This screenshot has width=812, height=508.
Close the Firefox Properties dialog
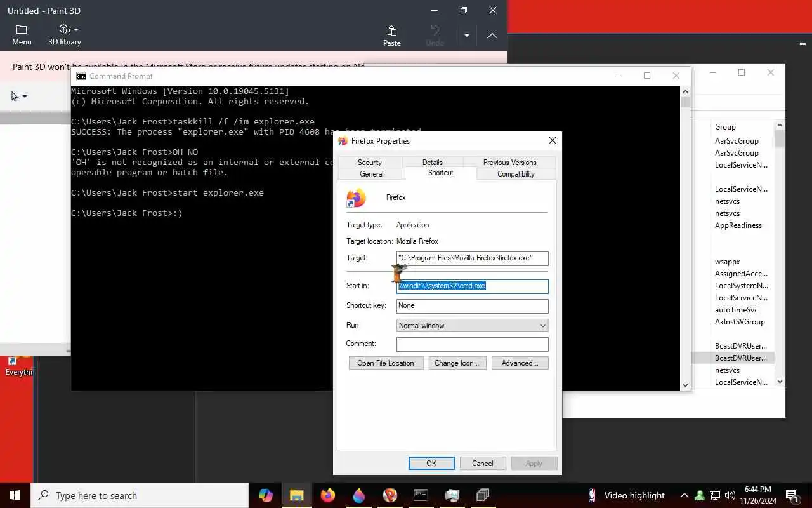tap(552, 140)
